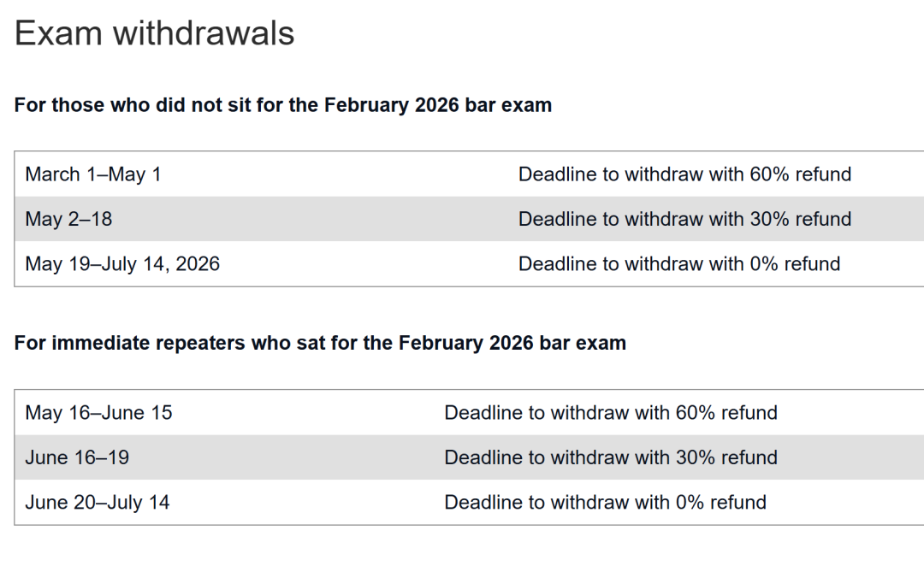
Task: Click '0%' in the 'June 20–July 14' row
Action: (690, 503)
